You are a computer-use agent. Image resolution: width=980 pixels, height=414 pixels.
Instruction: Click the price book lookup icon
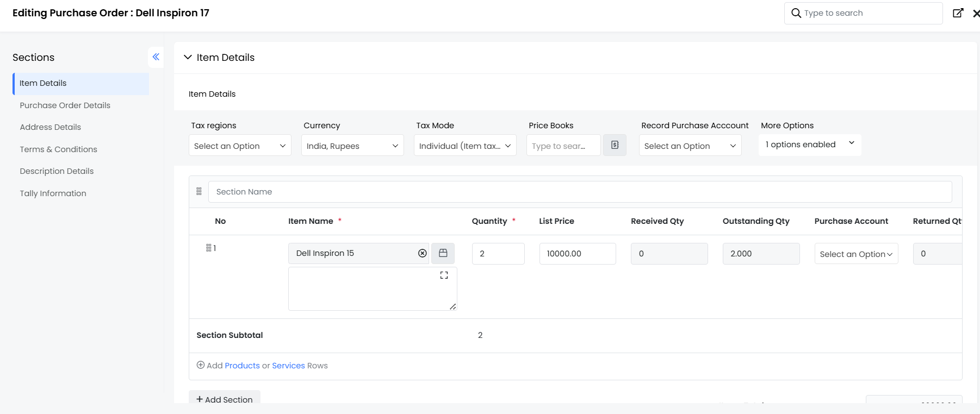tap(615, 145)
